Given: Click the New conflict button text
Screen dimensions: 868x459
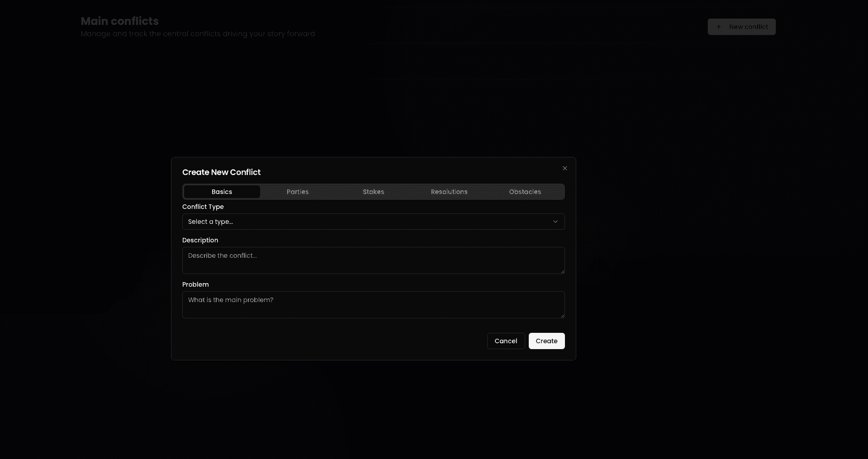Looking at the screenshot, I should (748, 27).
